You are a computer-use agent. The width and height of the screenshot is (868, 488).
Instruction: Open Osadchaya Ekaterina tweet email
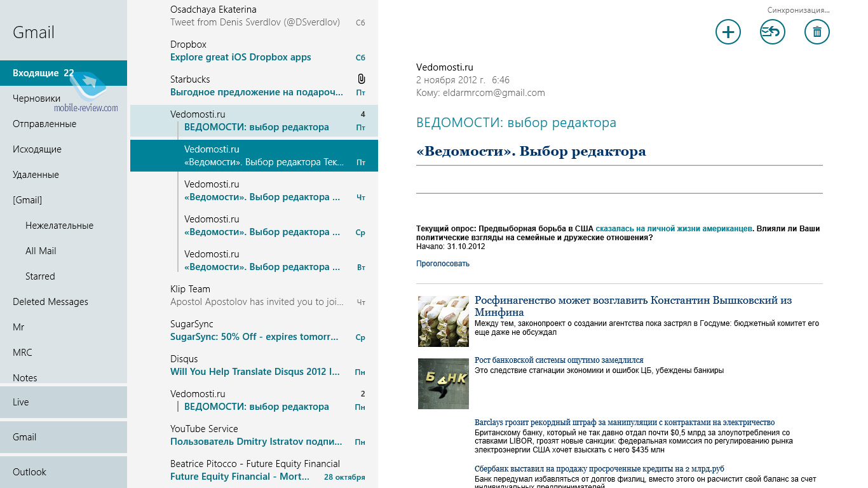[x=254, y=16]
